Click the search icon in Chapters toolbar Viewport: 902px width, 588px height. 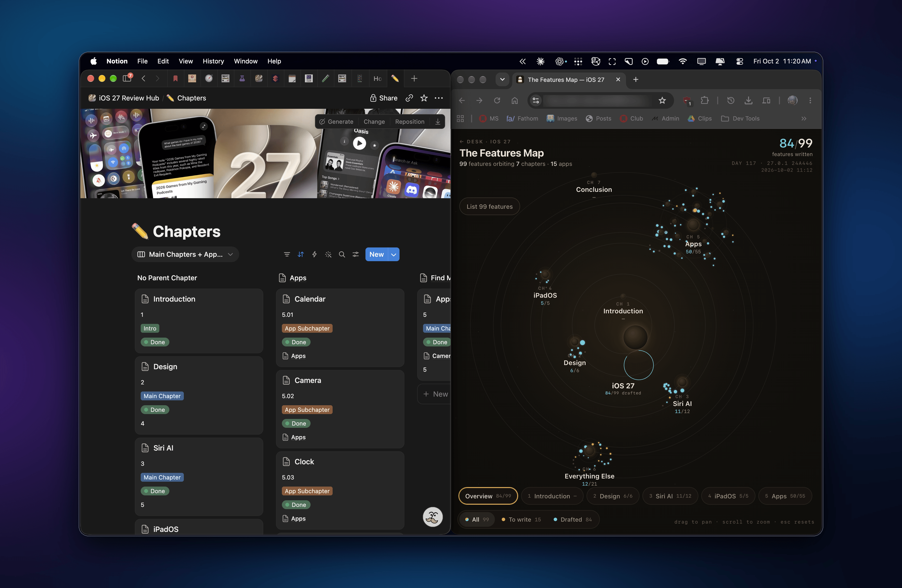tap(342, 254)
